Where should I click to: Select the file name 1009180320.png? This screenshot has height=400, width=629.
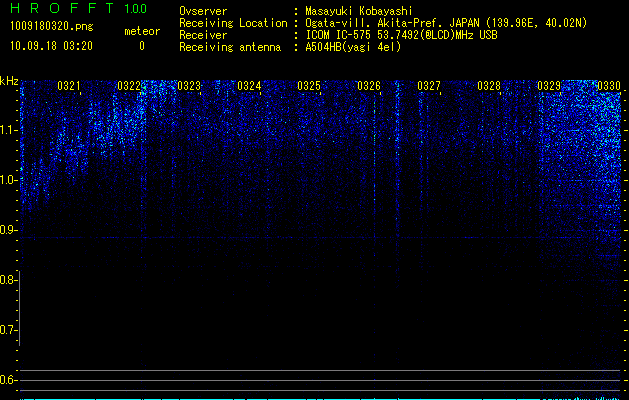pos(52,27)
